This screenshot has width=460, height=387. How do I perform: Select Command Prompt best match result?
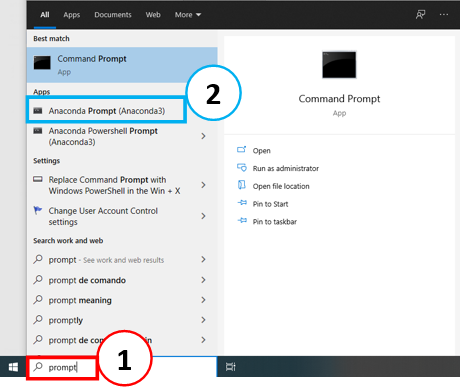coord(122,65)
